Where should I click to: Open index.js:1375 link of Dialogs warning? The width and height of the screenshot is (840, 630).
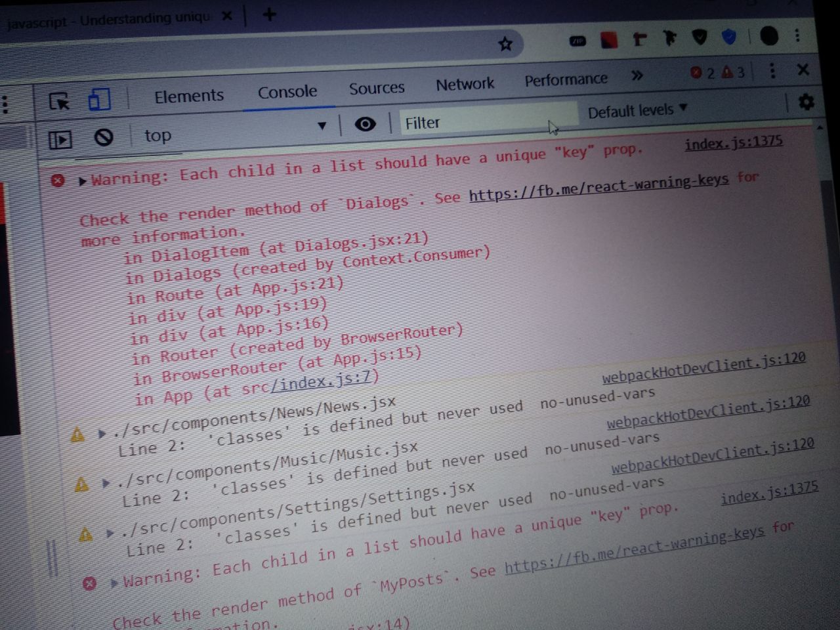(734, 142)
